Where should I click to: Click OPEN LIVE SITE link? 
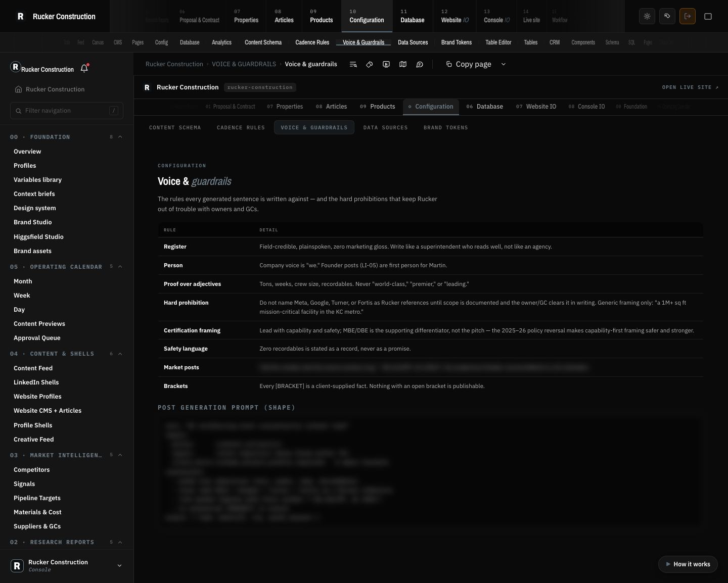[691, 87]
